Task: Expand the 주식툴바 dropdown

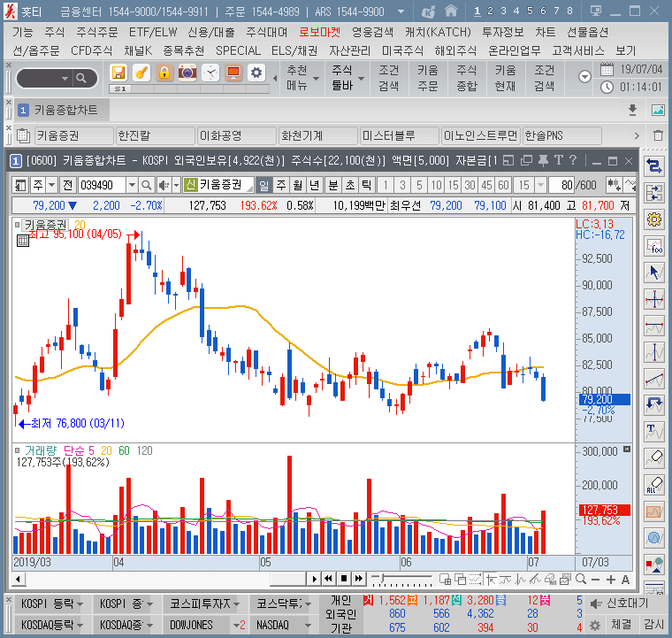Action: tap(361, 79)
